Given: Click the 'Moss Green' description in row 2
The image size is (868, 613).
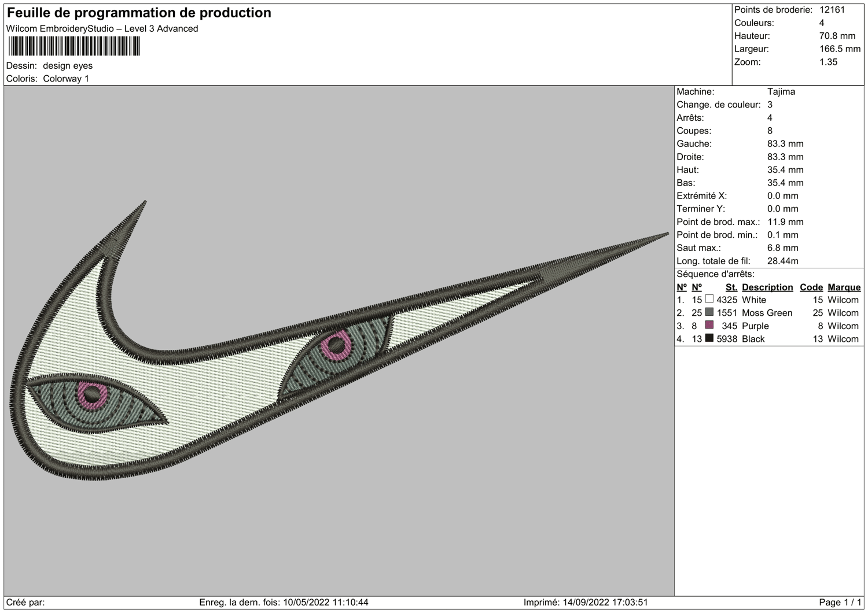Looking at the screenshot, I should (767, 313).
